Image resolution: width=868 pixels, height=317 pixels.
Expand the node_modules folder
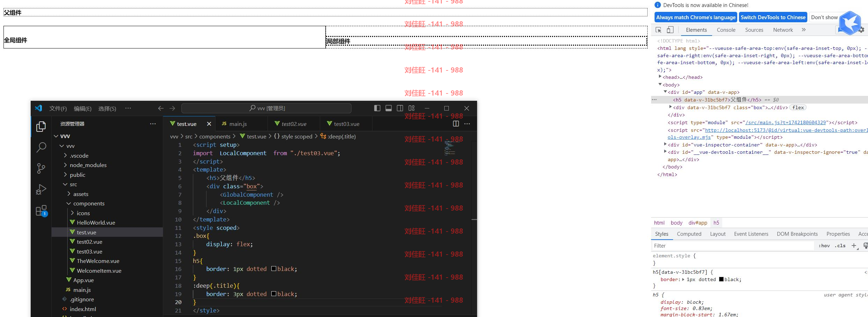pos(65,165)
